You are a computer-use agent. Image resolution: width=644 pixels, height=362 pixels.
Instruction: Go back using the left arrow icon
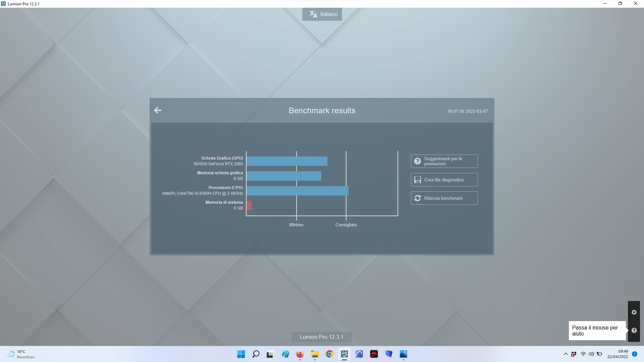click(x=158, y=110)
